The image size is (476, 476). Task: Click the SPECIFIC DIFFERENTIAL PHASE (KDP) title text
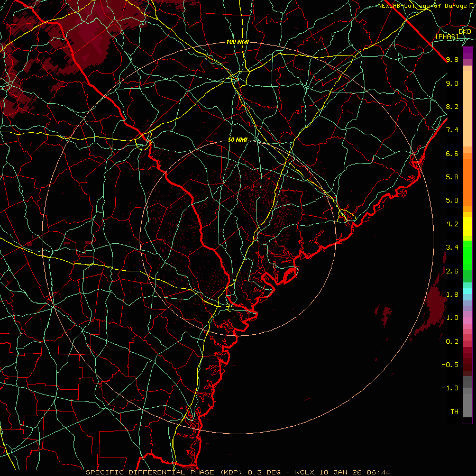click(x=166, y=472)
